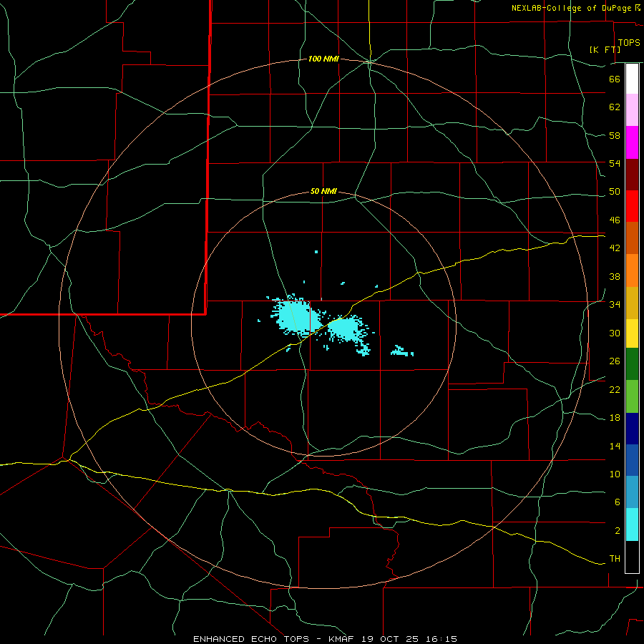Click the NEXLAB-College of DuPage label

click(572, 8)
